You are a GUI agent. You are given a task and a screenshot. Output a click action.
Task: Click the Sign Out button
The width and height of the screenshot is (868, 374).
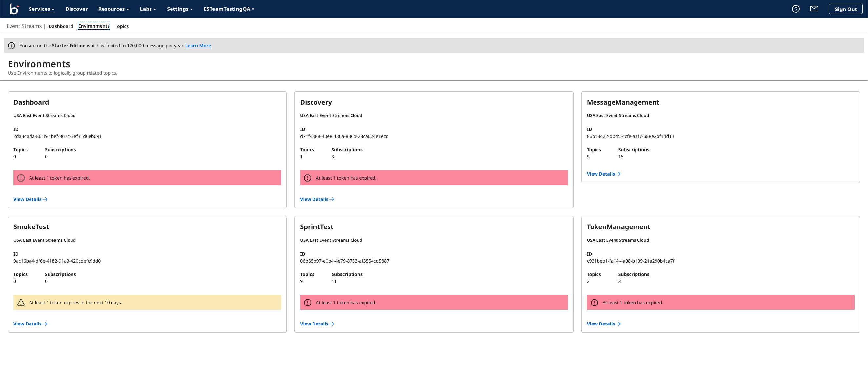845,9
